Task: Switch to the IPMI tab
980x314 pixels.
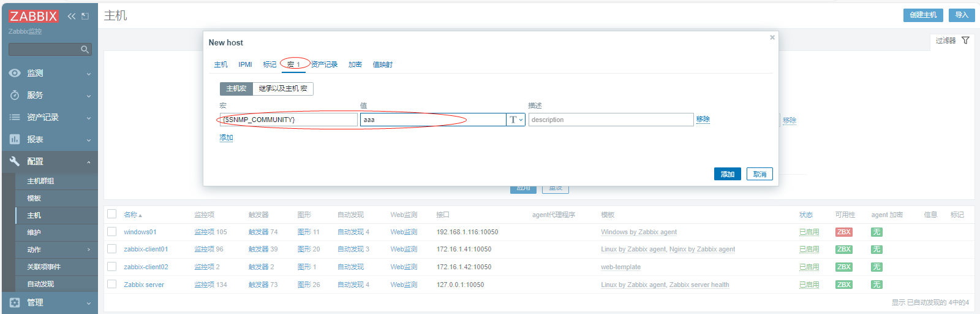Action: (245, 64)
